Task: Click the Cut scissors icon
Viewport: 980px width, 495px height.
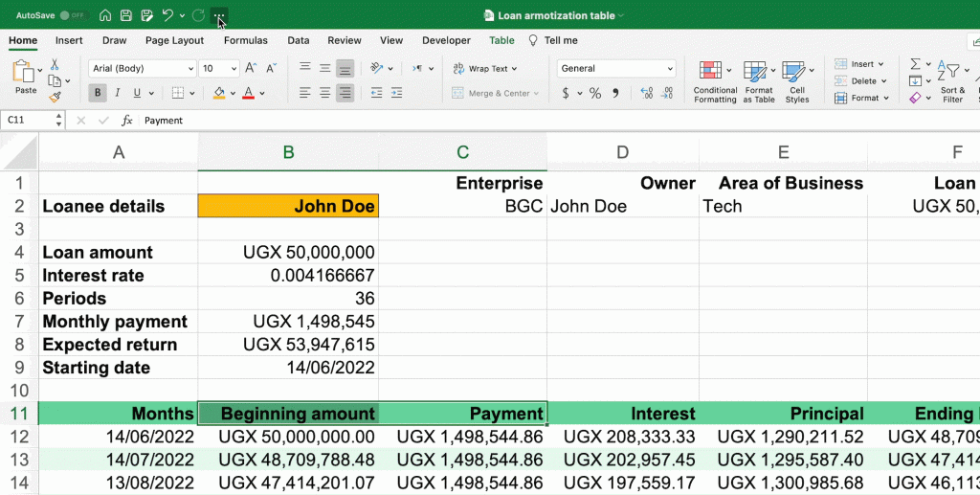Action: [56, 64]
